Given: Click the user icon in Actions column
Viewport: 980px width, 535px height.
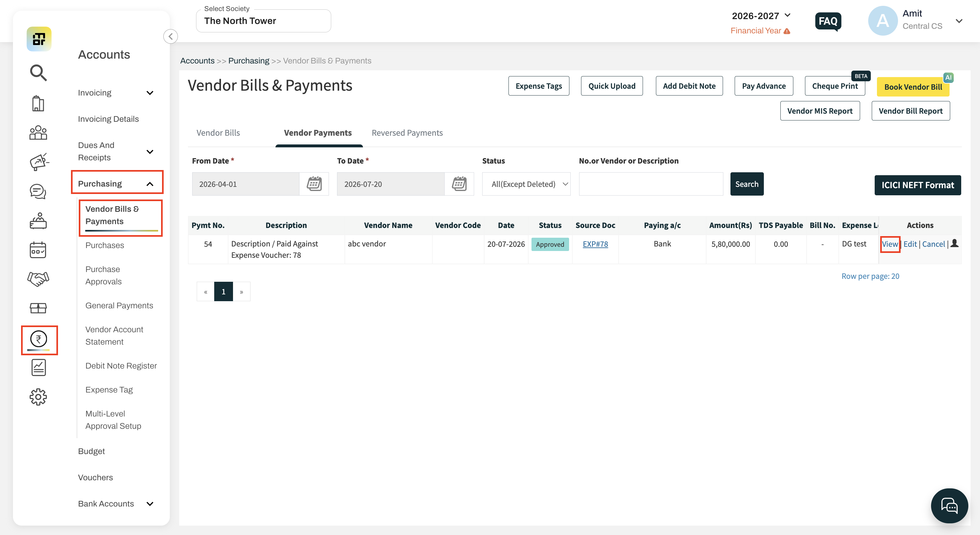Looking at the screenshot, I should point(954,244).
